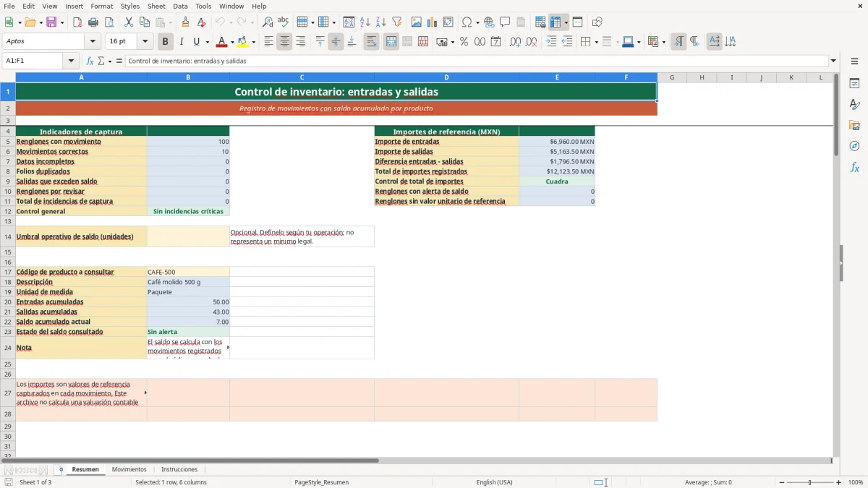This screenshot has width=868, height=488.
Task: Open the Font Size dropdown
Action: tap(145, 42)
